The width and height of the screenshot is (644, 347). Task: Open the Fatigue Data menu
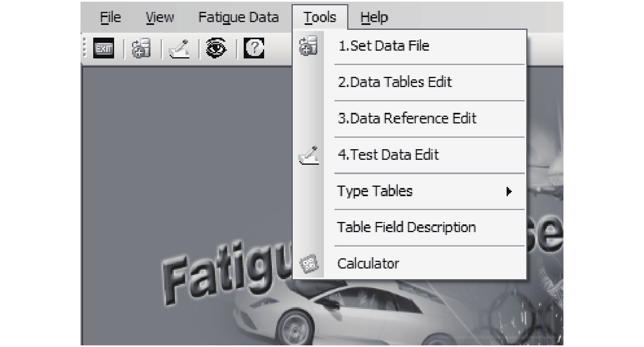[238, 17]
